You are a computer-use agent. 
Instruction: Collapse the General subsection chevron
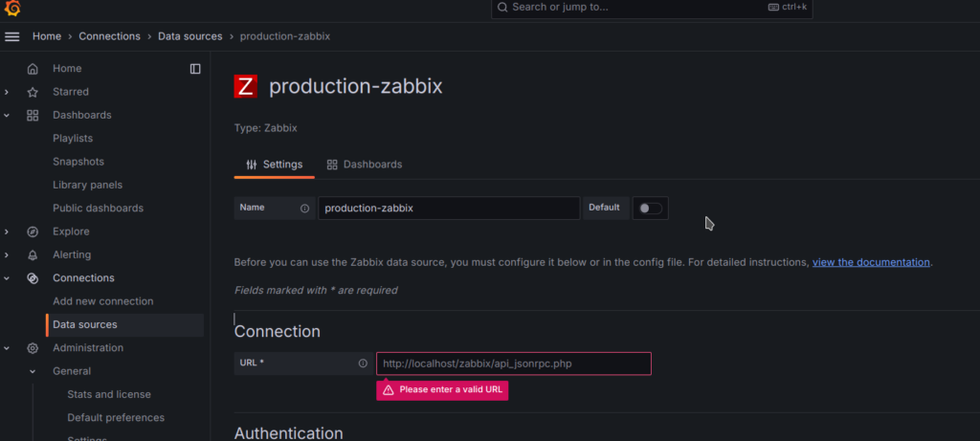(x=32, y=371)
